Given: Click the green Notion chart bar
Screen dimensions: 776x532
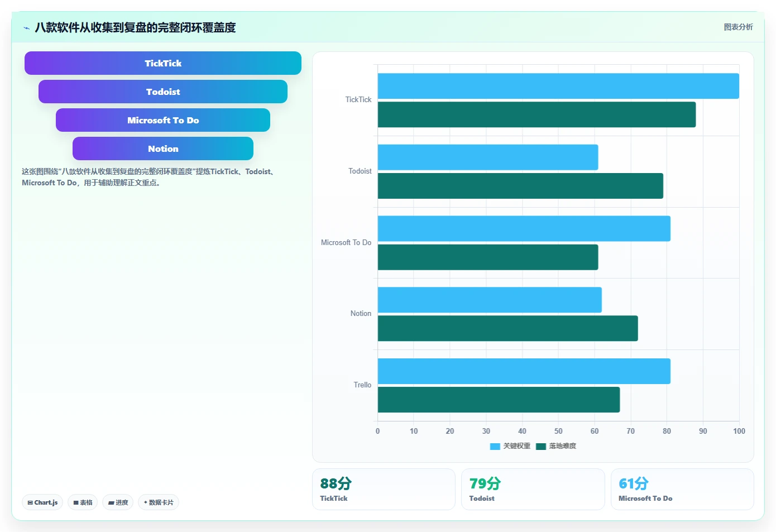Looking at the screenshot, I should (508, 328).
